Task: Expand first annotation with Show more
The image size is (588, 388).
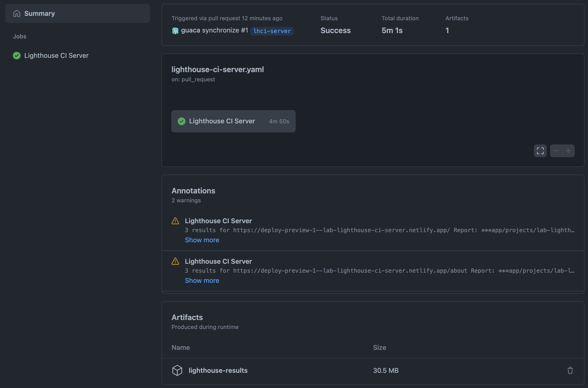Action: pyautogui.click(x=202, y=240)
